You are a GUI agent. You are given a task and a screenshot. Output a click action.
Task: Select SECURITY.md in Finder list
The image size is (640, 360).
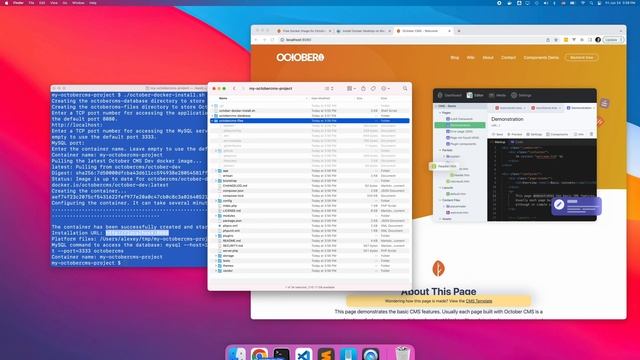310,246
